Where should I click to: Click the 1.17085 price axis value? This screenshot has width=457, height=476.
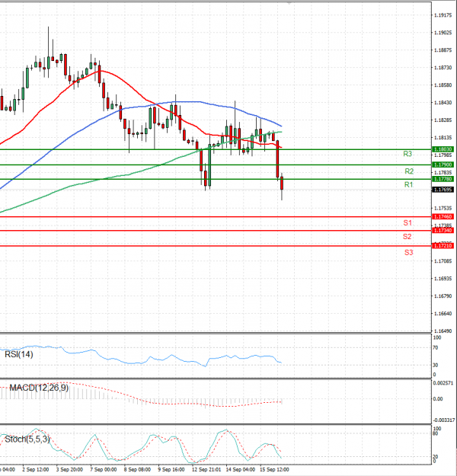(443, 261)
